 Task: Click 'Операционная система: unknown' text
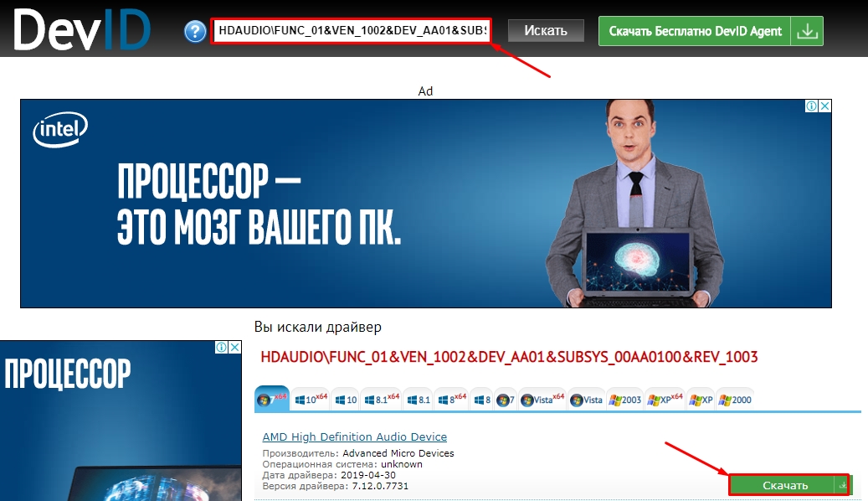[342, 464]
